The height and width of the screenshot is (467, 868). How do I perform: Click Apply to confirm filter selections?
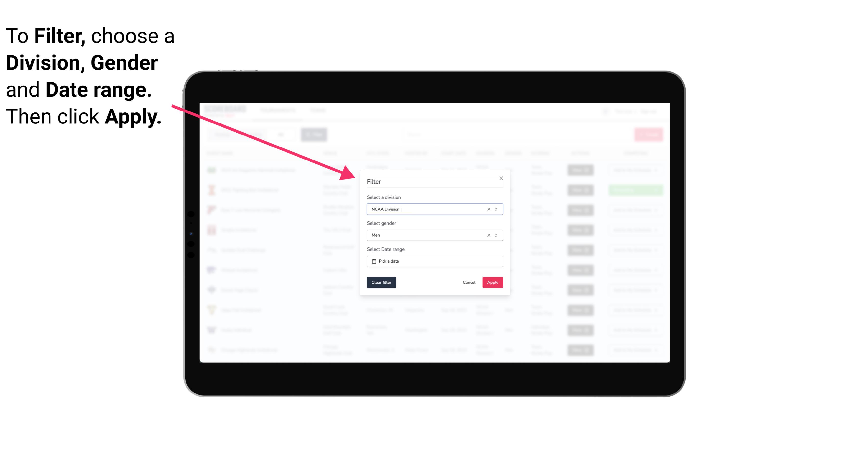(x=492, y=283)
